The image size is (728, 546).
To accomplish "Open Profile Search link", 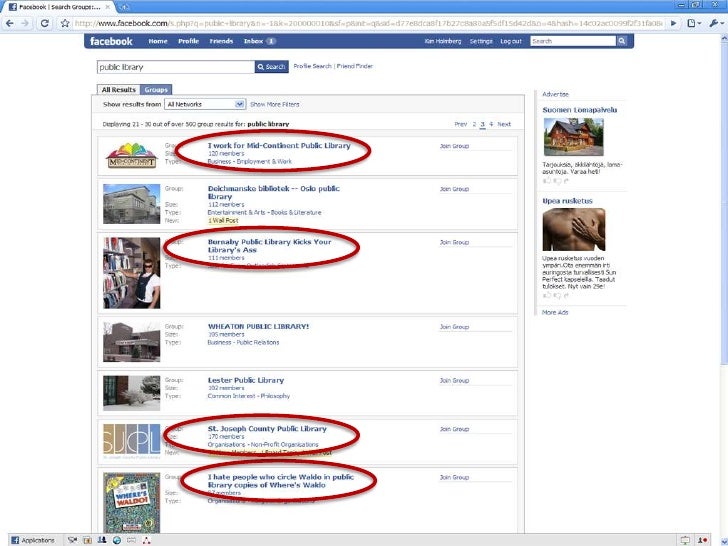I will pyautogui.click(x=312, y=66).
